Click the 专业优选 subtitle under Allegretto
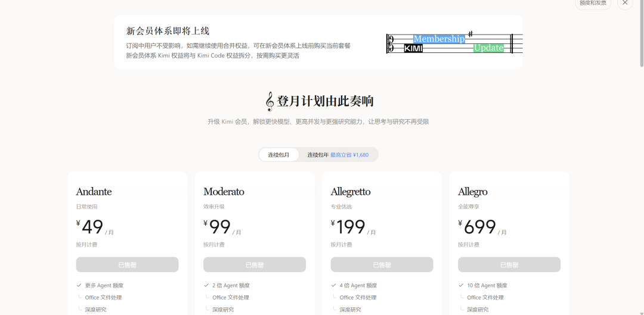 [x=341, y=207]
